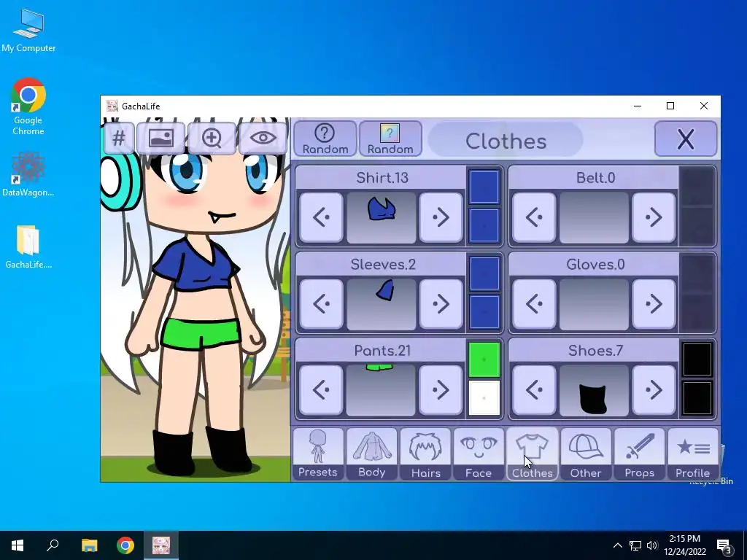Open the top Shoes color swatch
This screenshot has height=560, width=747.
697,359
